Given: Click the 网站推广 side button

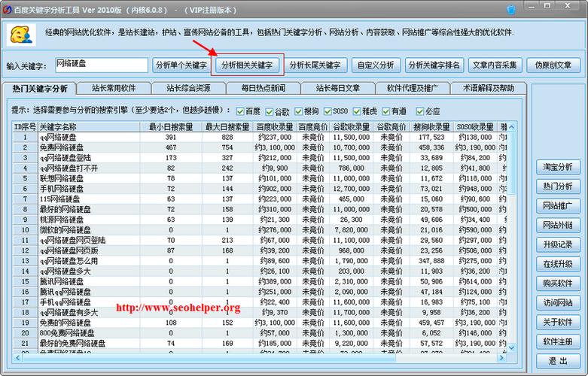Looking at the screenshot, I should point(558,206).
